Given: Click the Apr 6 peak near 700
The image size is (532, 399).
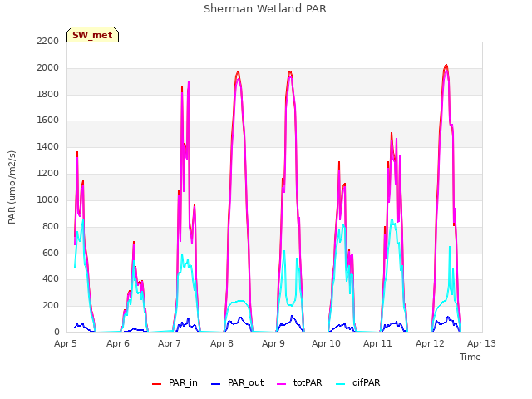Looking at the screenshot, I should pyautogui.click(x=134, y=242).
